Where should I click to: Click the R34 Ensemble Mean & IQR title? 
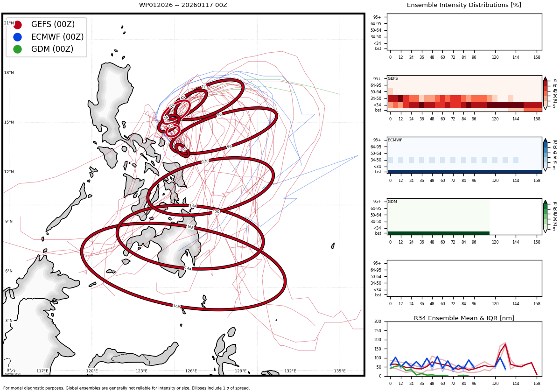pyautogui.click(x=464, y=318)
